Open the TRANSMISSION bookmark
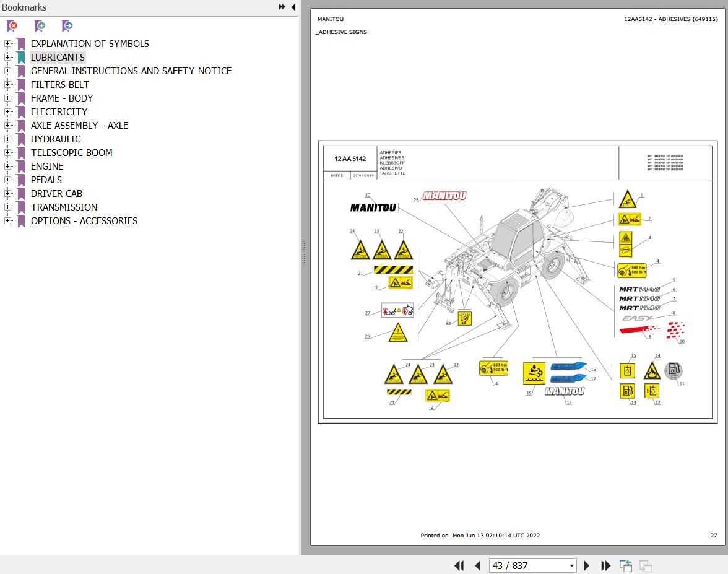Screen dimensions: 728x574 (x=64, y=207)
